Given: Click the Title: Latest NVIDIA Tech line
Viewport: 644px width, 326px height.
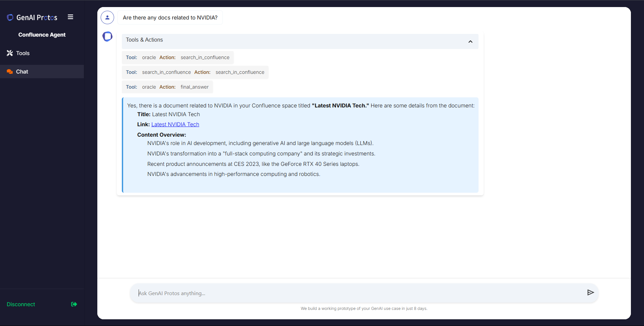Looking at the screenshot, I should (168, 114).
